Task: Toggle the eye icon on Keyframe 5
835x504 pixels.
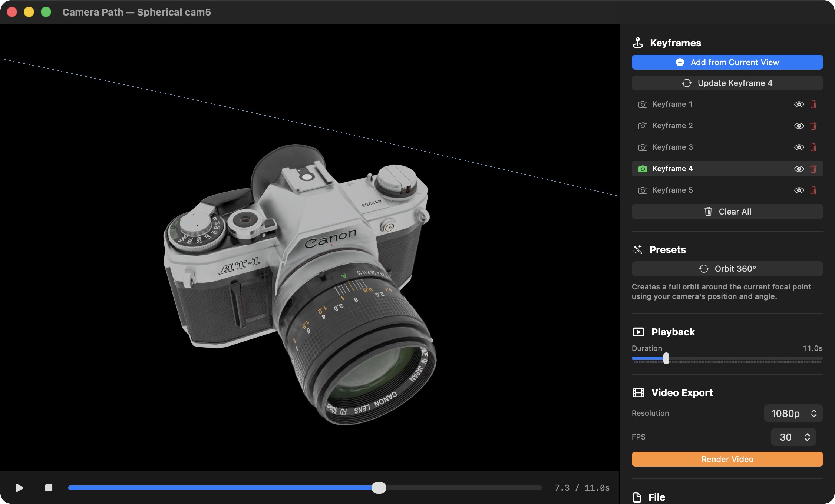Action: pyautogui.click(x=799, y=190)
